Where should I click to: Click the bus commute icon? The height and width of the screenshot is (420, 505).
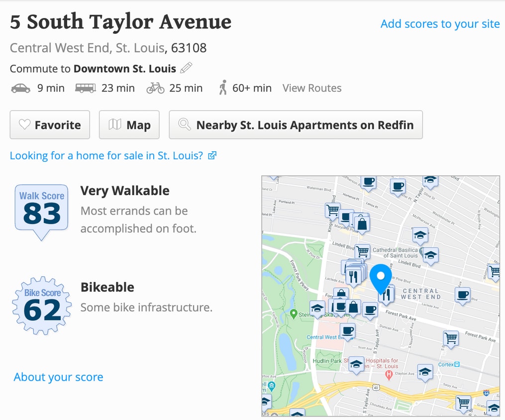click(x=85, y=89)
